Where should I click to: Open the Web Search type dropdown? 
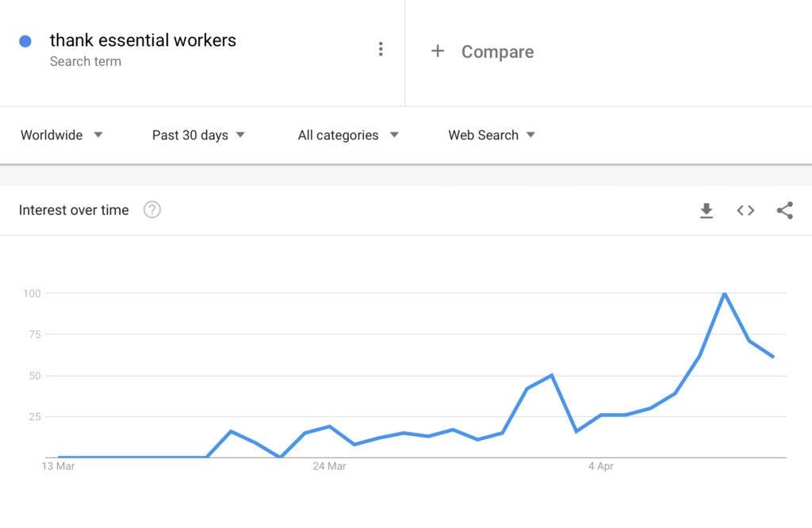(x=492, y=135)
